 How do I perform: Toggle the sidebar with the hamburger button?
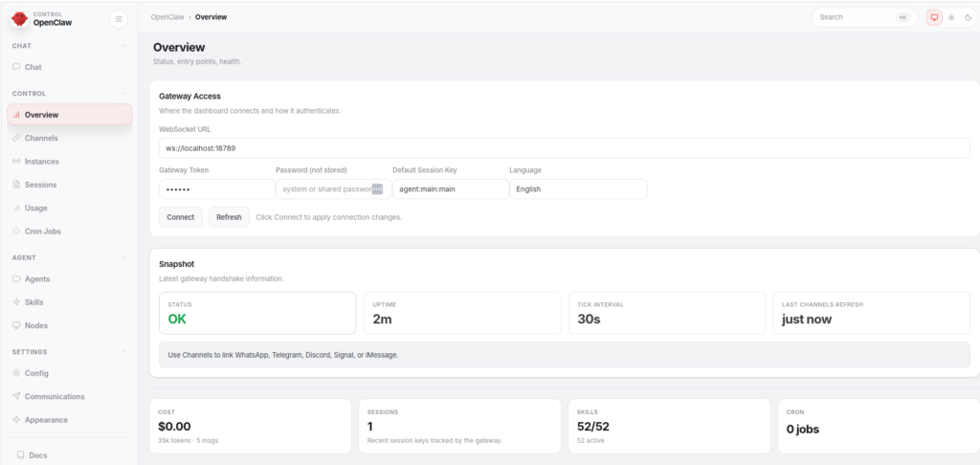(x=118, y=18)
